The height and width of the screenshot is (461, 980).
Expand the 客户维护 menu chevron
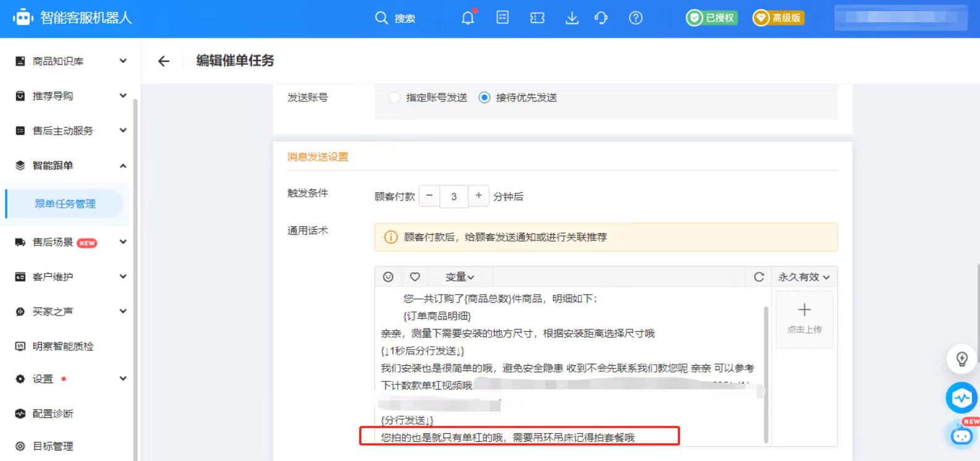(123, 276)
